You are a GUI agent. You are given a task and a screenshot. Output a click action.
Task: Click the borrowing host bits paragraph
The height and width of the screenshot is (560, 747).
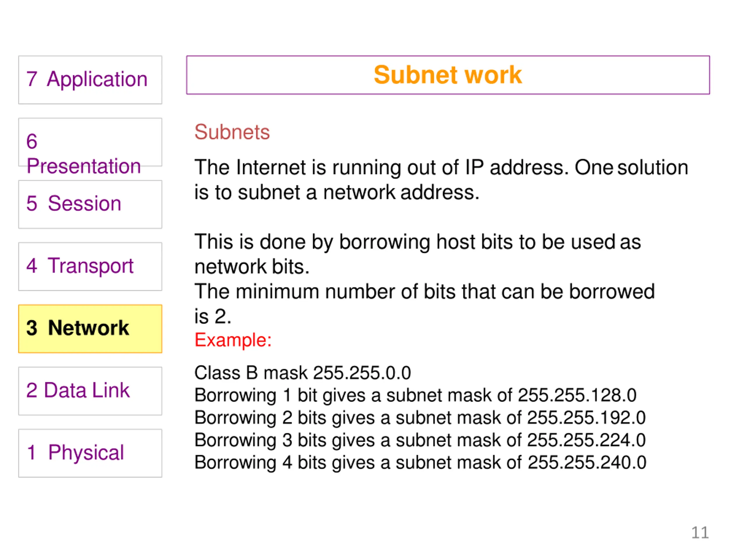point(417,254)
